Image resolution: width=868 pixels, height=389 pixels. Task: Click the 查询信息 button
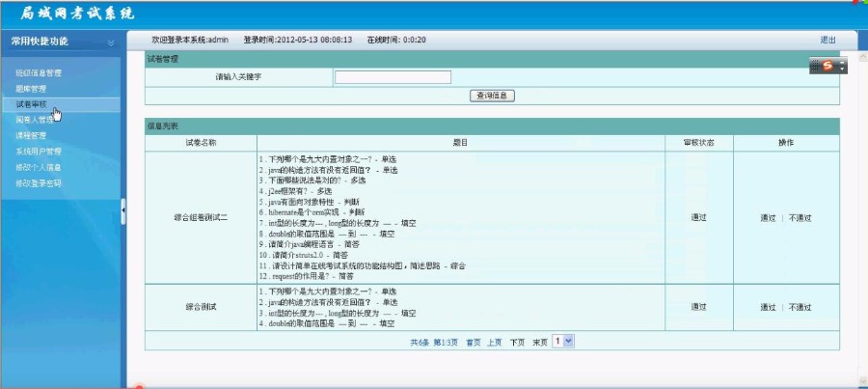492,96
